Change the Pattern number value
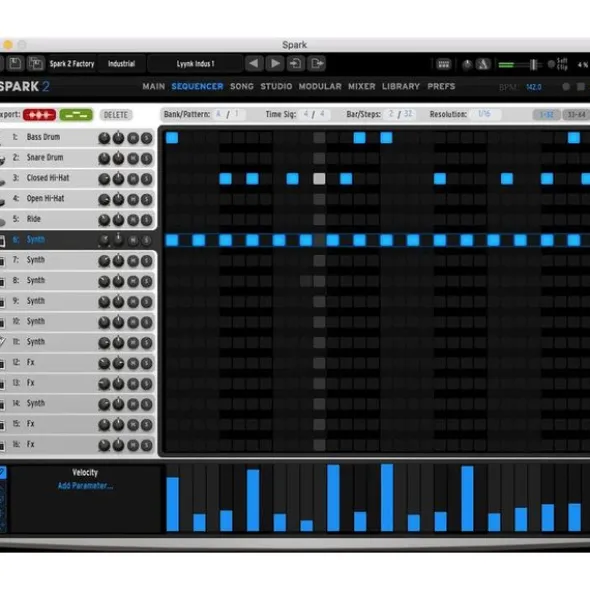 coord(237,114)
